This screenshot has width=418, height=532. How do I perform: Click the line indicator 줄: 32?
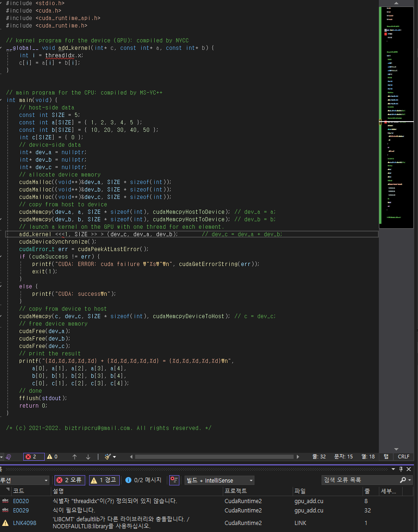coord(319,457)
